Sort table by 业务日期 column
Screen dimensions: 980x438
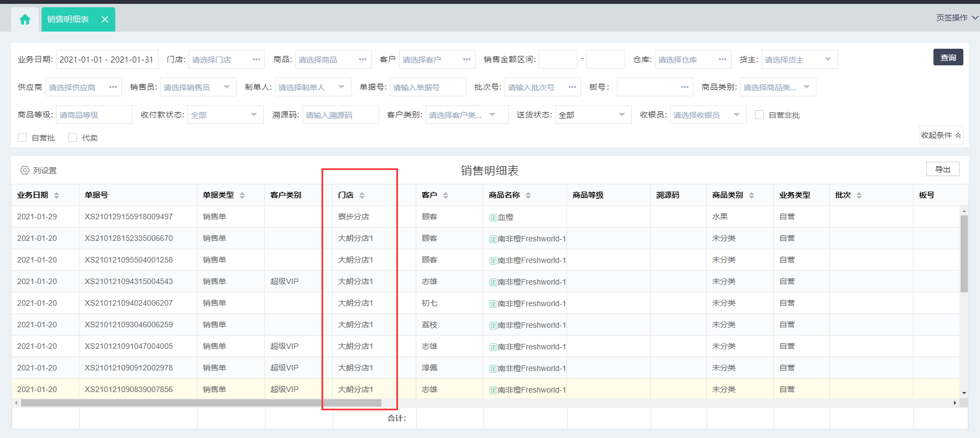click(57, 195)
